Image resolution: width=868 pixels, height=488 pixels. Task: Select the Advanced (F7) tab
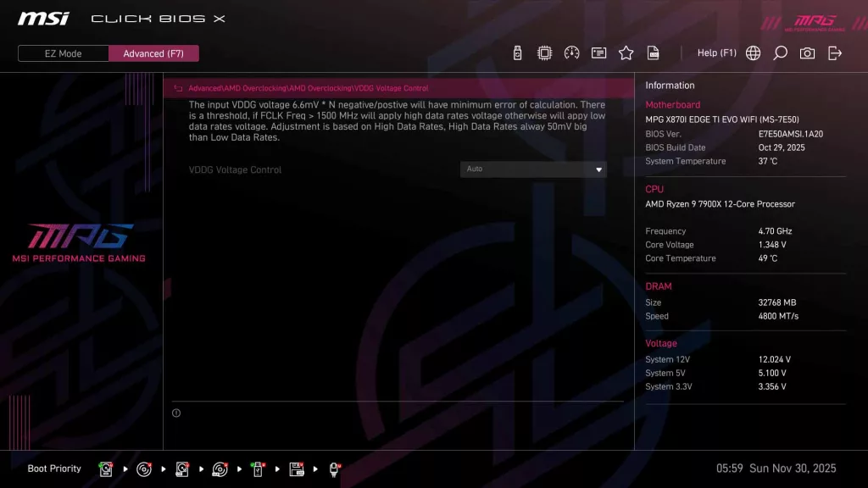point(153,53)
